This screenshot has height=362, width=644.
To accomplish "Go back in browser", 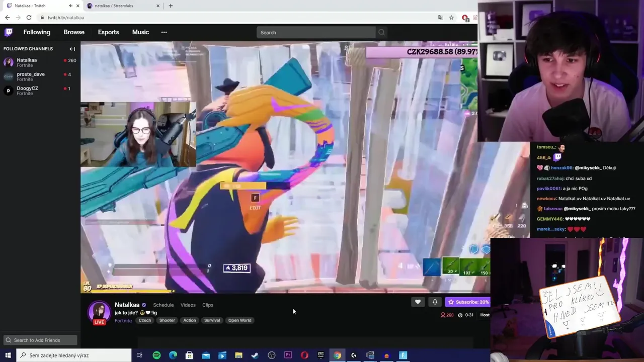I will [x=7, y=17].
